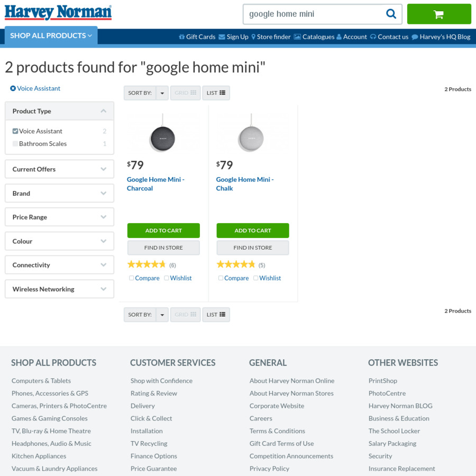Open About Harvey Norman Online link
The image size is (476, 476).
(292, 381)
